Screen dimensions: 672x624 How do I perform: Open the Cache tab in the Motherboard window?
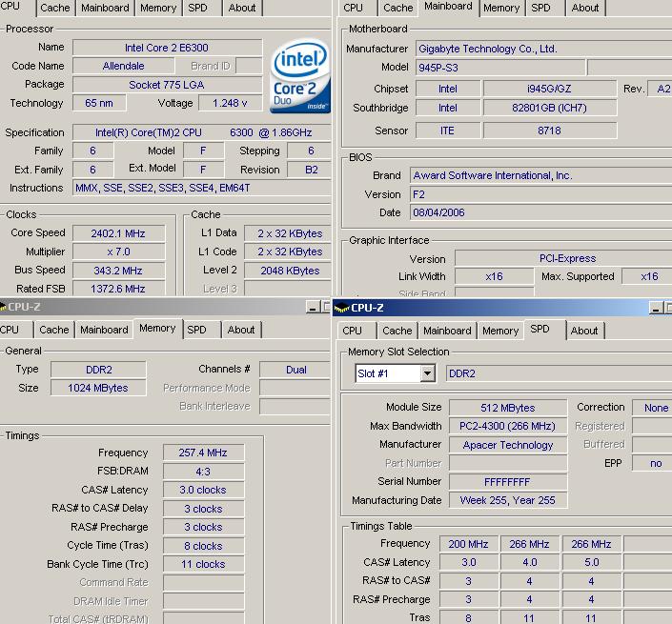398,9
